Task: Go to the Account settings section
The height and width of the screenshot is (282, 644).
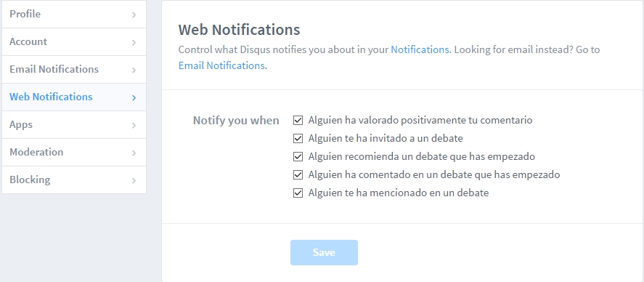Action: click(x=74, y=42)
